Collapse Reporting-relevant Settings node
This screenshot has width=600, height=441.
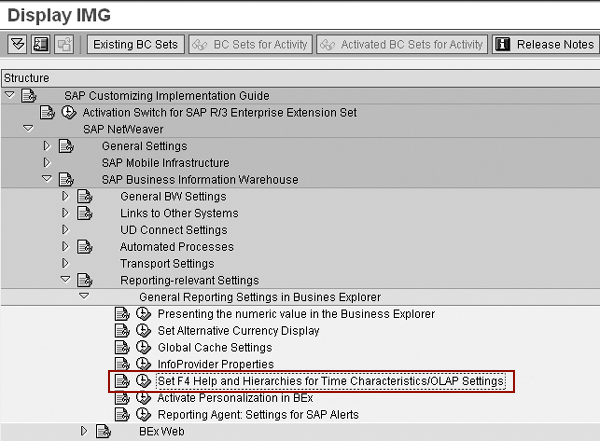tap(66, 279)
